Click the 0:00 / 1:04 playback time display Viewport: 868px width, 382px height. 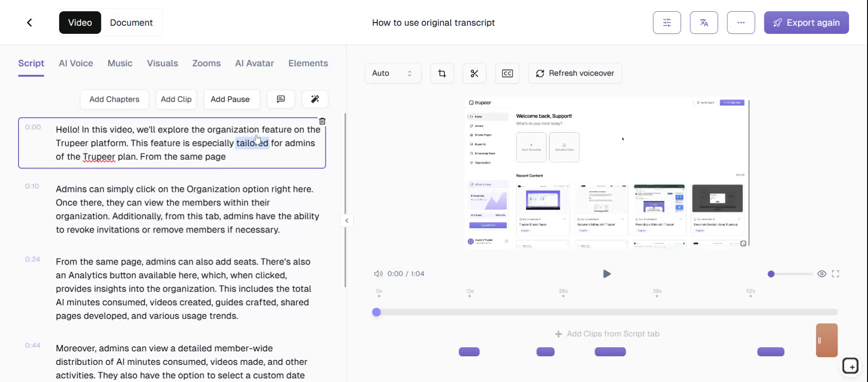(x=406, y=274)
